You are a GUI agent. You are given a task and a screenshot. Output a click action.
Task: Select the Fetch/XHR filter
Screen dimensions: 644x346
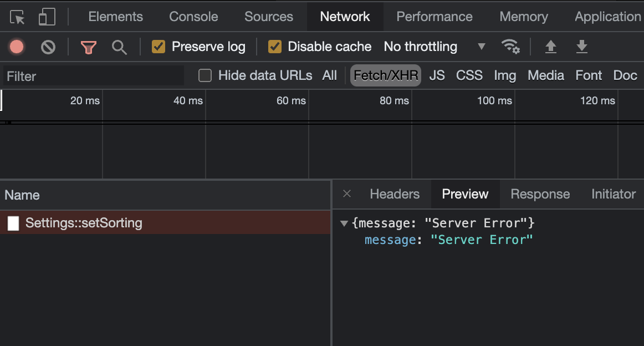click(x=386, y=75)
